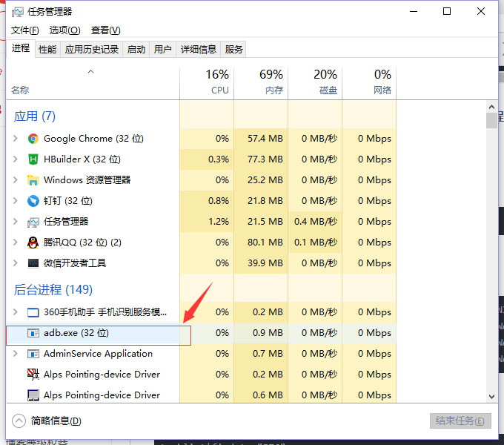Viewport: 504px width, 445px height.
Task: Open the 查看(V) menu
Action: [105, 30]
